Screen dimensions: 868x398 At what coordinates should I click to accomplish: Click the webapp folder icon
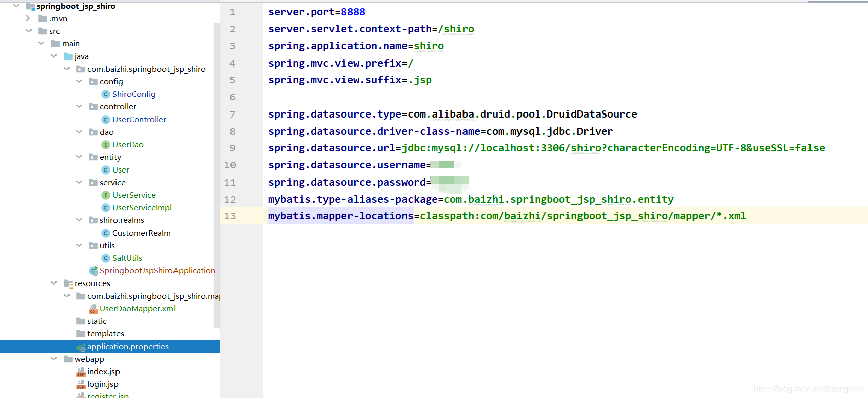(x=68, y=359)
